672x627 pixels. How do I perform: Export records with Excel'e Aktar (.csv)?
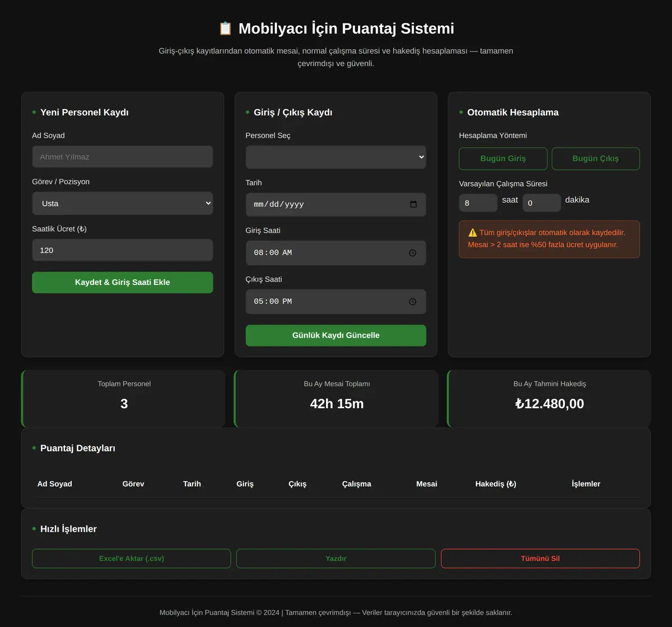click(132, 559)
